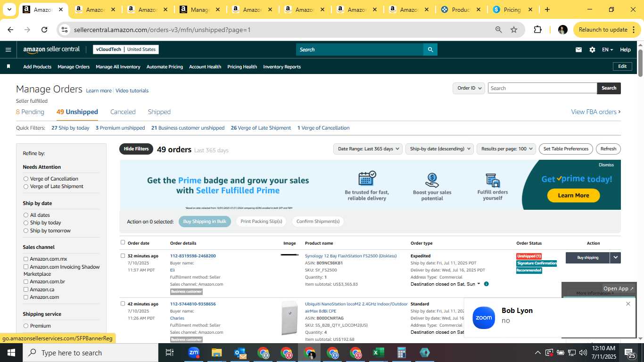Open Excel from the taskbar
644x362 pixels.
pos(379,353)
